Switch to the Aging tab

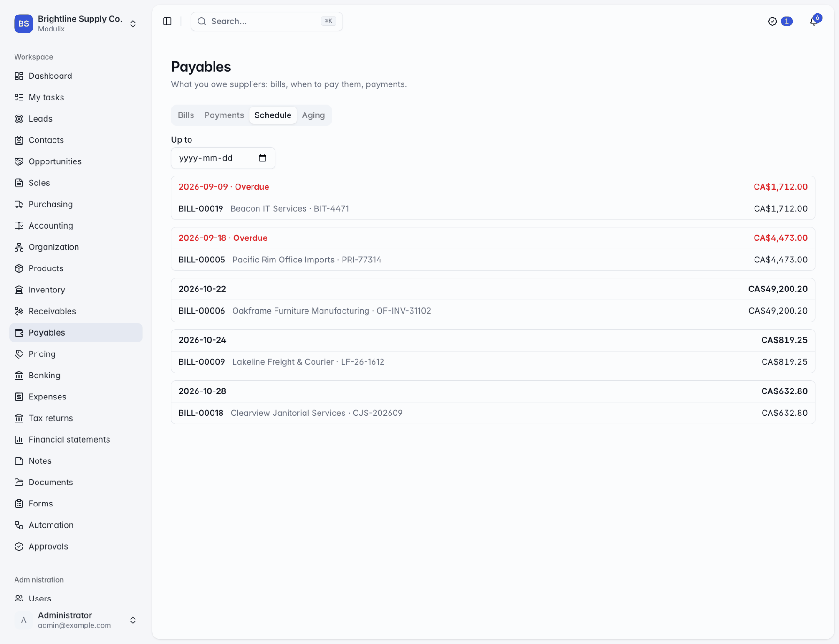point(313,115)
